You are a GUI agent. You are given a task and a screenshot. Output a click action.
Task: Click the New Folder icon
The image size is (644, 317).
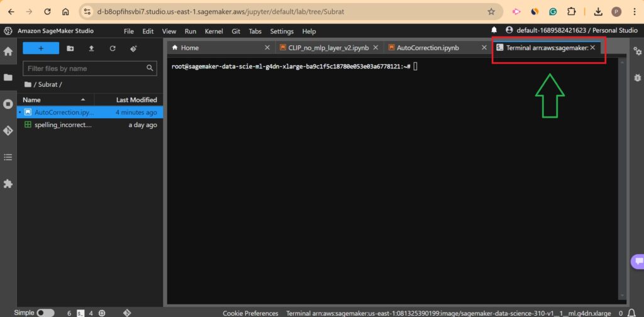point(70,48)
